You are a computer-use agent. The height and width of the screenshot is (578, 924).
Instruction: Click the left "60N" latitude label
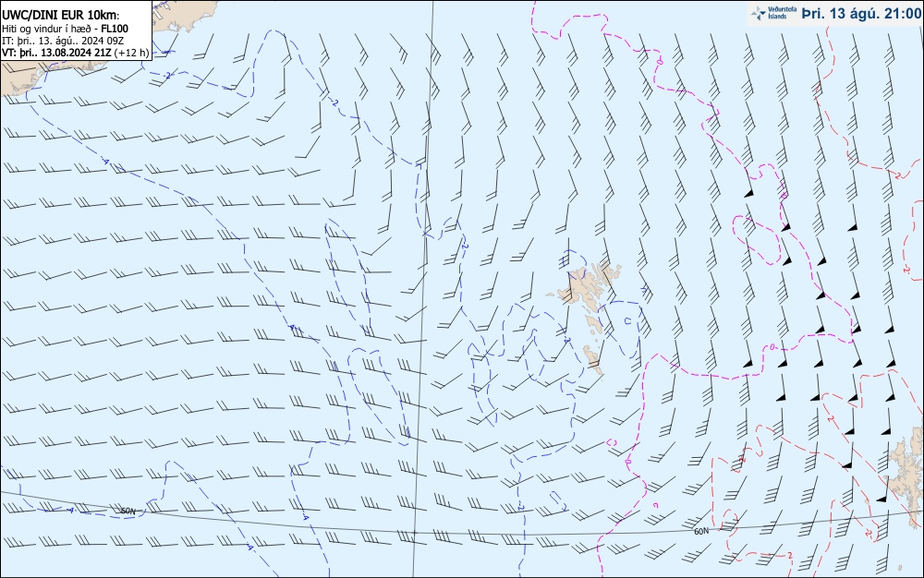128,511
